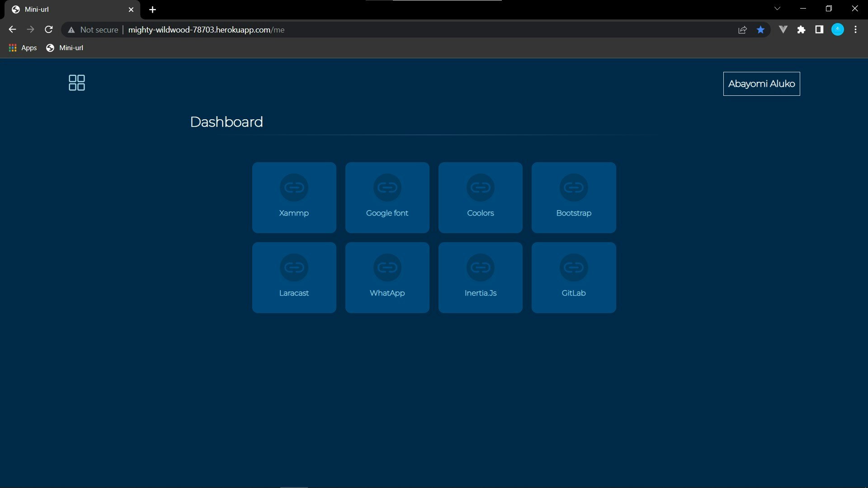Screen dimensions: 868x488
Task: Minimize the browser window
Action: [803, 9]
